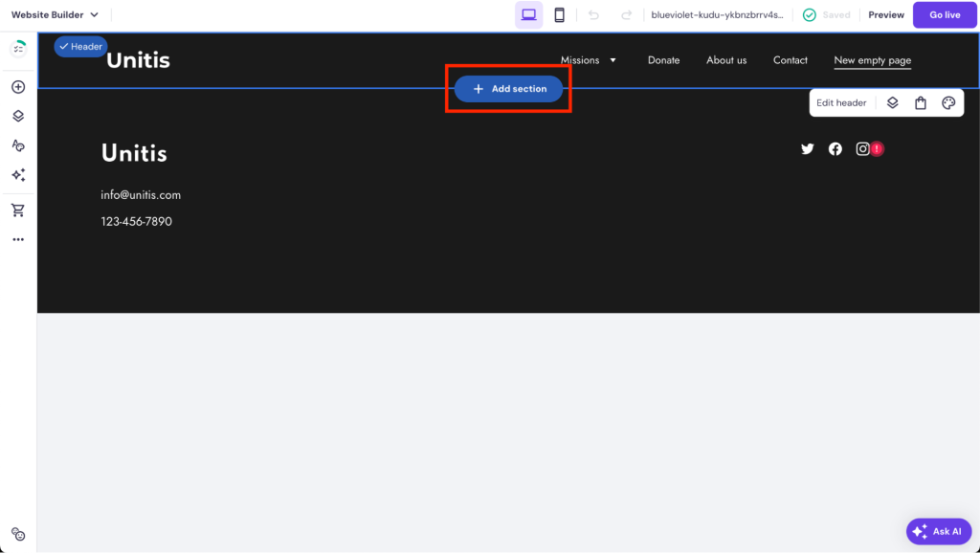Open the Website Builder dropdown menu
The image size is (980, 553).
pyautogui.click(x=55, y=14)
